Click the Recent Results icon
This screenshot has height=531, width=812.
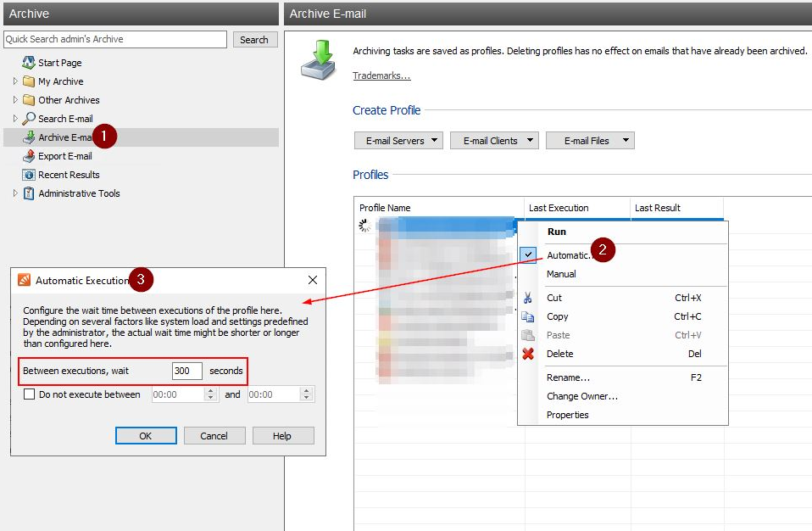pos(29,175)
